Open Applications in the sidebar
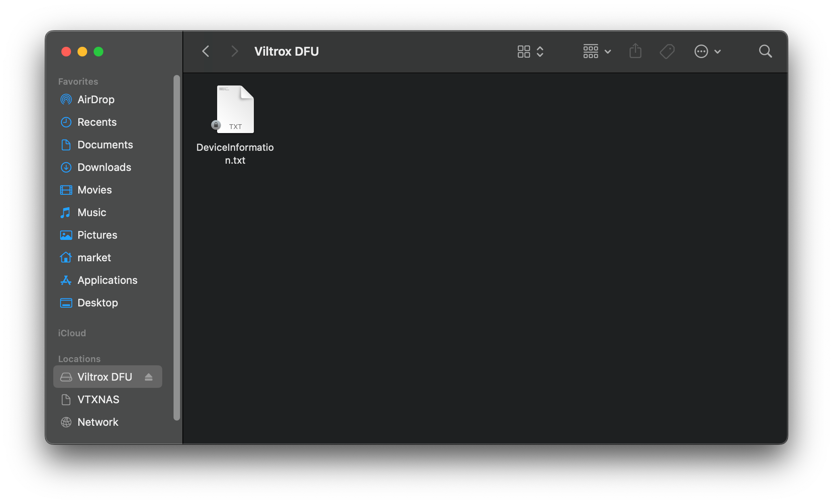Viewport: 833px width, 504px height. click(x=107, y=280)
